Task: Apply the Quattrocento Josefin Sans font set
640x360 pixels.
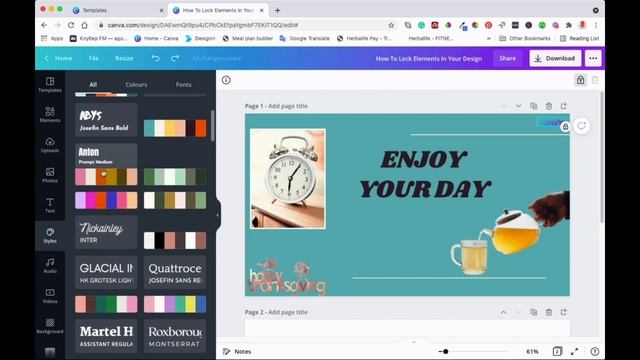Action: pos(175,273)
